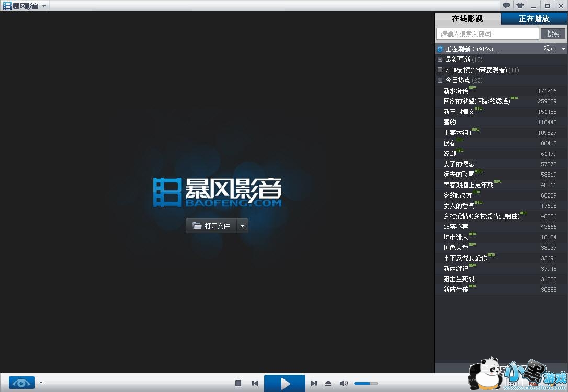The width and height of the screenshot is (568, 392).
Task: Expand the 最新更新 category
Action: [440, 60]
